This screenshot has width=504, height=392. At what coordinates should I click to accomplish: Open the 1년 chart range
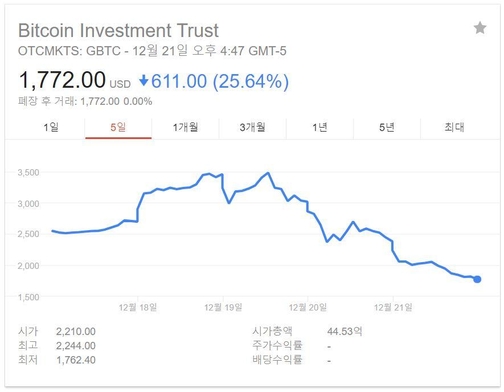click(x=320, y=127)
